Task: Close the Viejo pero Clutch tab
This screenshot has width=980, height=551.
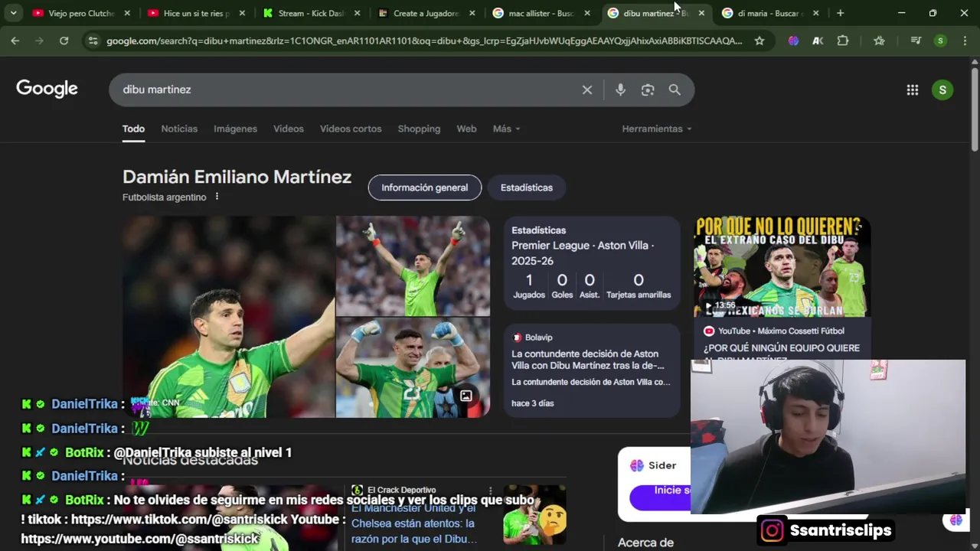Action: click(127, 13)
